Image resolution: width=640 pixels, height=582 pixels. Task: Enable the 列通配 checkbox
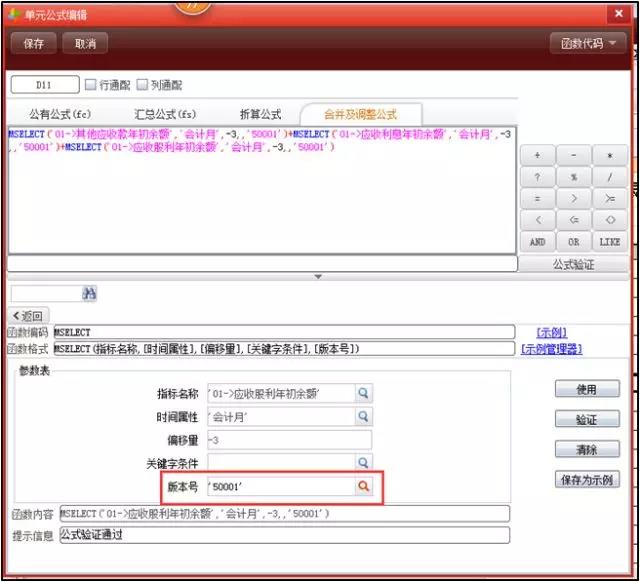[x=143, y=85]
